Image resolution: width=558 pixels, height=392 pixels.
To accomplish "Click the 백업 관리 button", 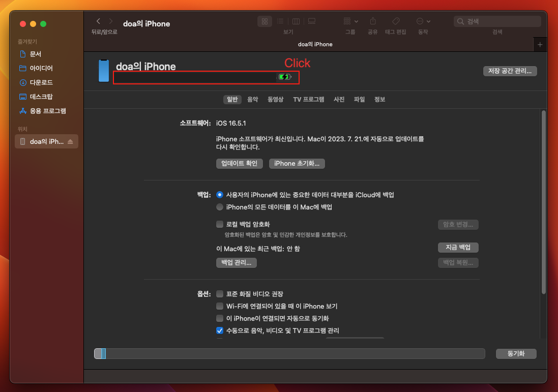I will pyautogui.click(x=237, y=263).
